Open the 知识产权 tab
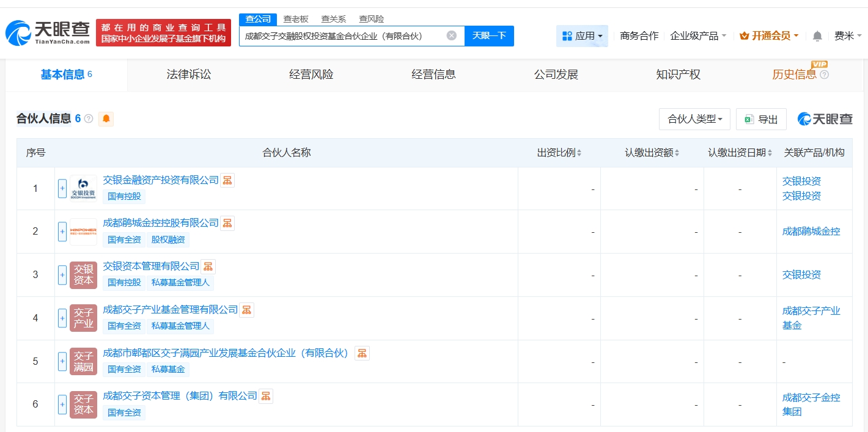 pyautogui.click(x=678, y=75)
